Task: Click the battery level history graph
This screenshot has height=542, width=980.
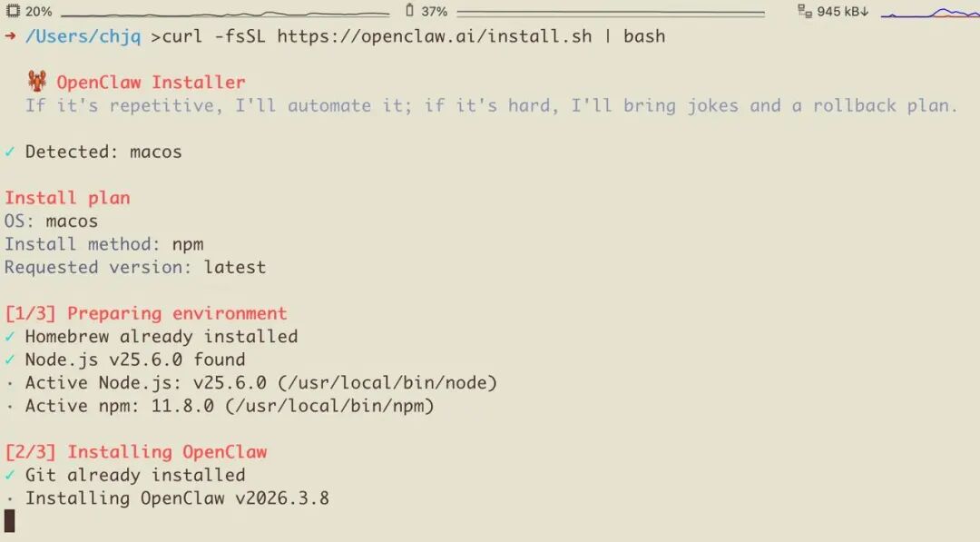Action: [610, 13]
